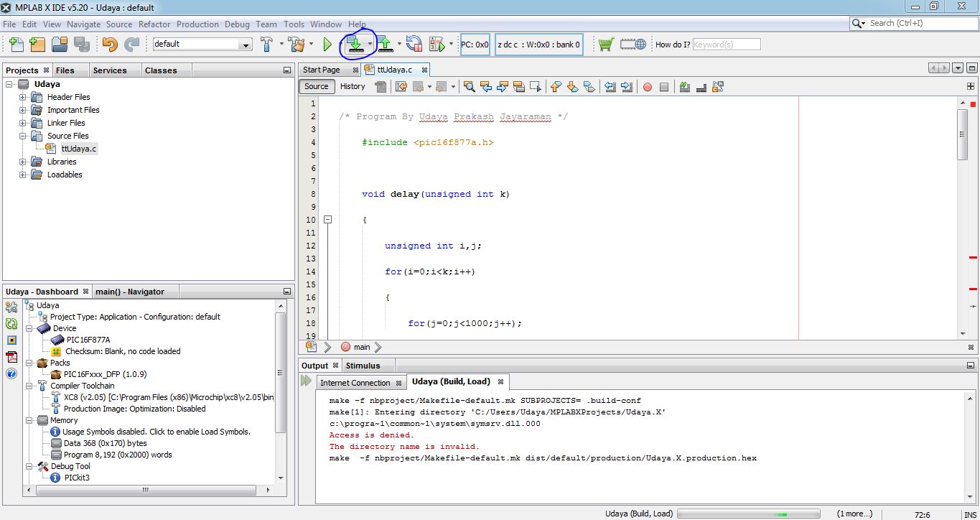This screenshot has height=520, width=980.
Task: Click the Make and Program Device icon
Action: pos(355,43)
